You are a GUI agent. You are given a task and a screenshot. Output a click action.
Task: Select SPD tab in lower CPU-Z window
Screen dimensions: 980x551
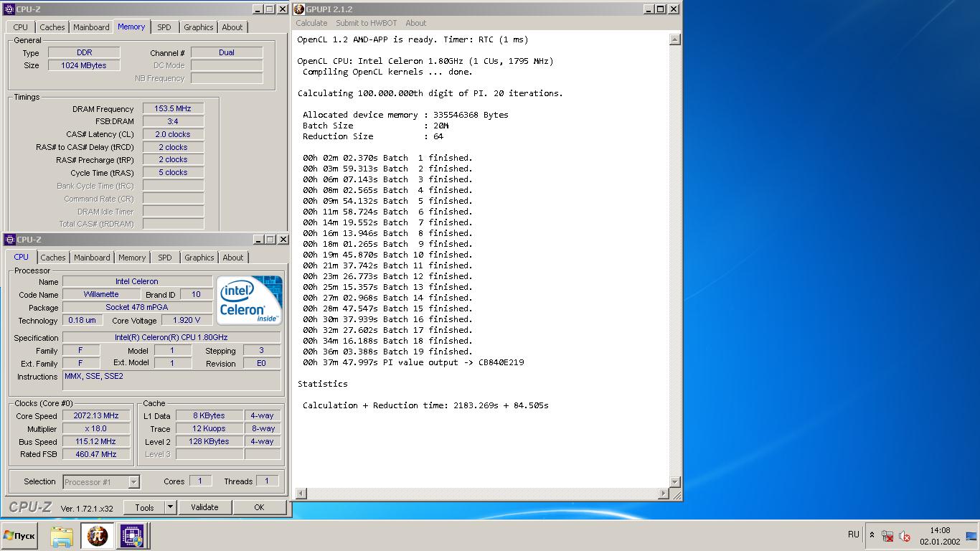tap(165, 258)
